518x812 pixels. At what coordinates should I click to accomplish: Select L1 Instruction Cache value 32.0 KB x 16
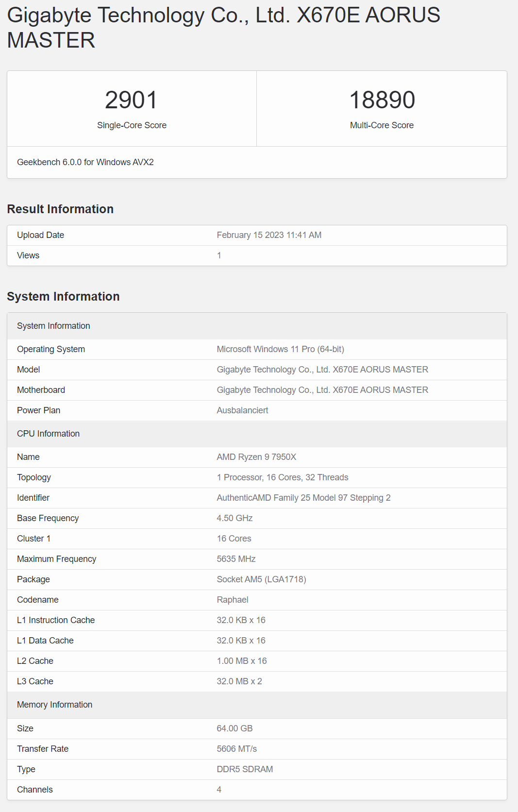[x=241, y=620]
